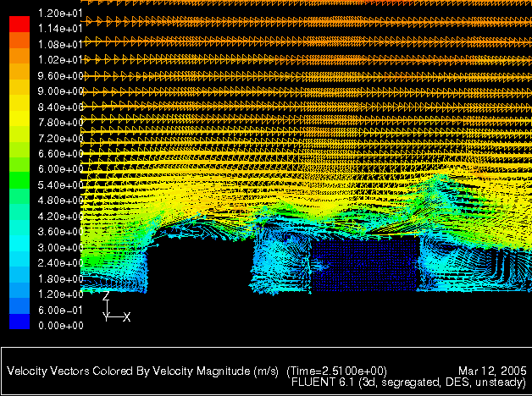Click the Time=2.5100e+00 caption text
Viewport: 532px width, 396px height.
(336, 371)
